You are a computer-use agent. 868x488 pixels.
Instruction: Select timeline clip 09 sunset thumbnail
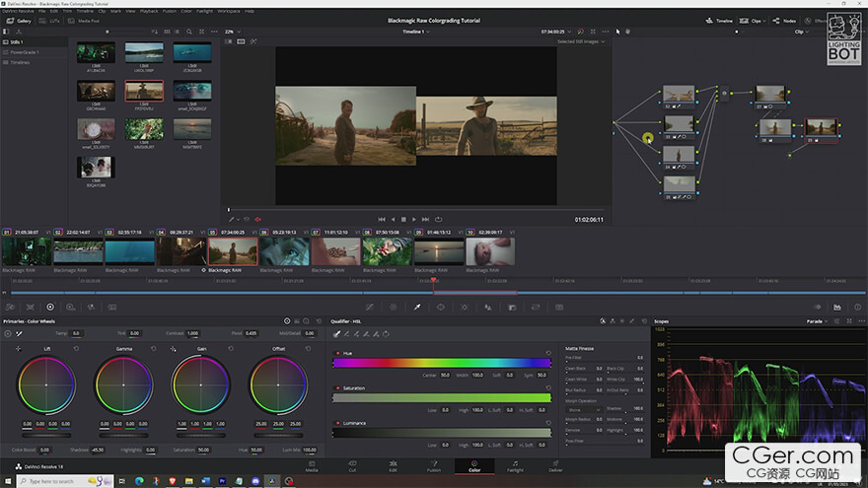click(x=439, y=251)
